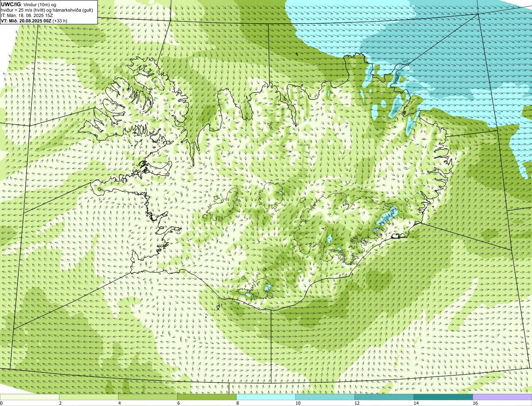The width and height of the screenshot is (532, 406).
Task: Click the scale label '8'
Action: coord(237,403)
